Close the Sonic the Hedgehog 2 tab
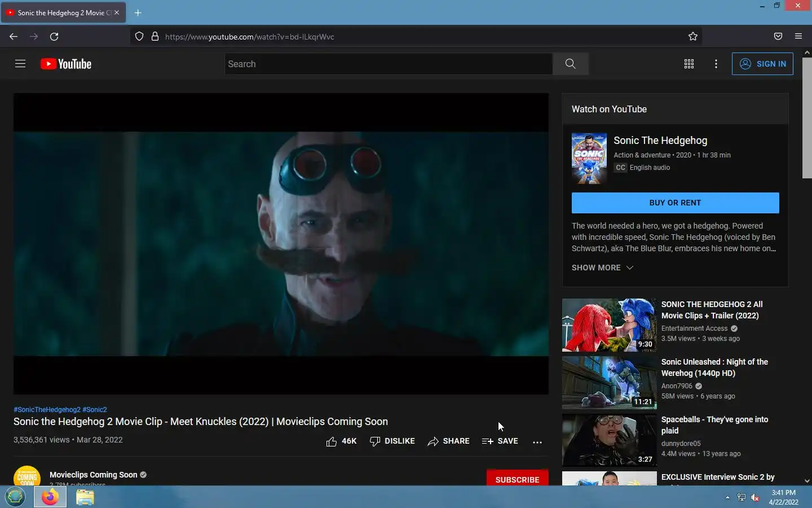Viewport: 812px width, 508px height. pyautogui.click(x=117, y=12)
